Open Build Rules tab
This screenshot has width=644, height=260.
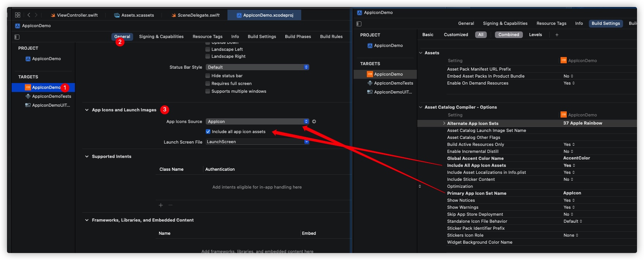coord(332,36)
